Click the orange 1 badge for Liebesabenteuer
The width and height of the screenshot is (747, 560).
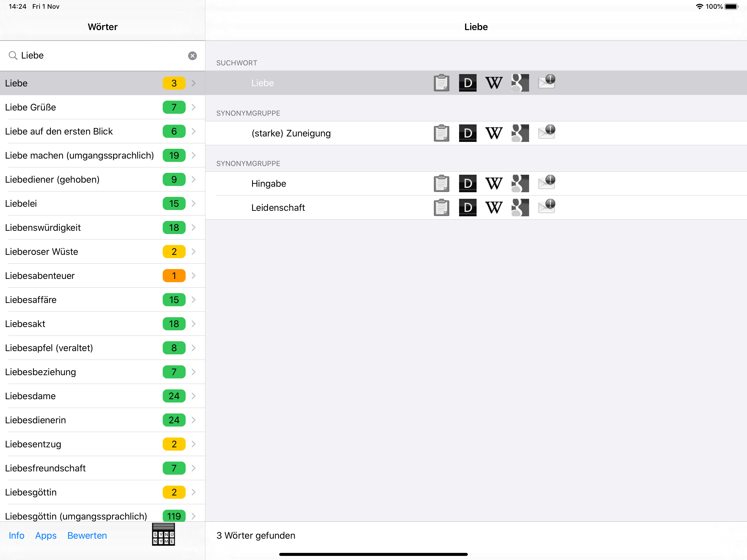pyautogui.click(x=174, y=276)
